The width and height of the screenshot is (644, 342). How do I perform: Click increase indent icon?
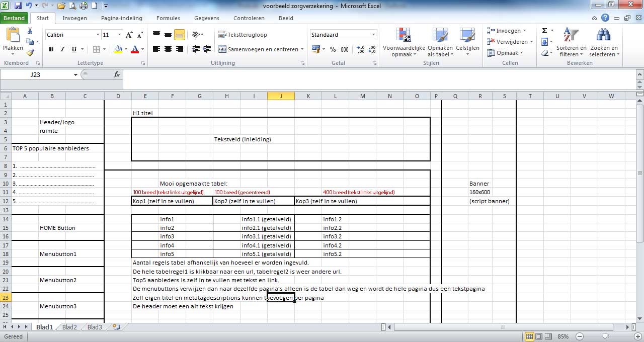tap(206, 49)
